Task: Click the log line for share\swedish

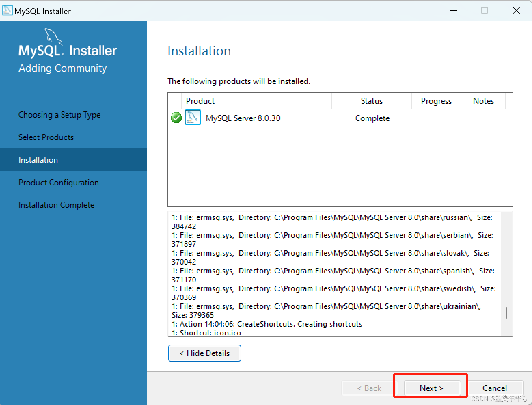Action: pyautogui.click(x=334, y=293)
